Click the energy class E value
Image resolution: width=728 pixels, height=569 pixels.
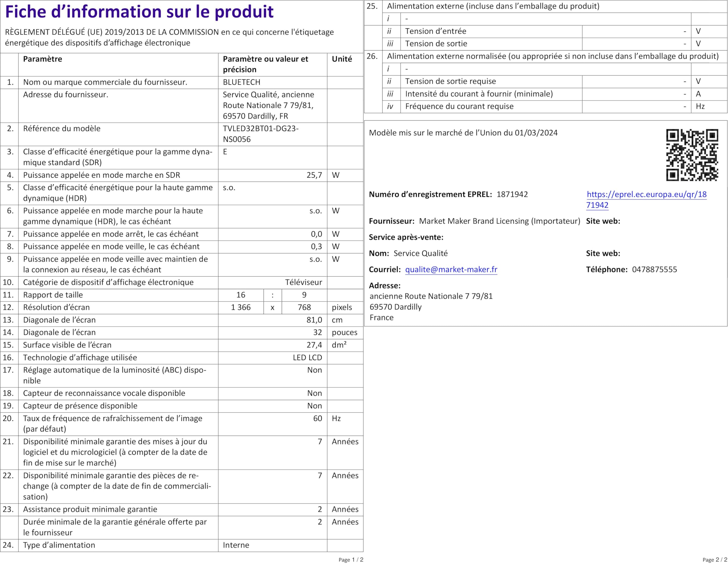[225, 152]
